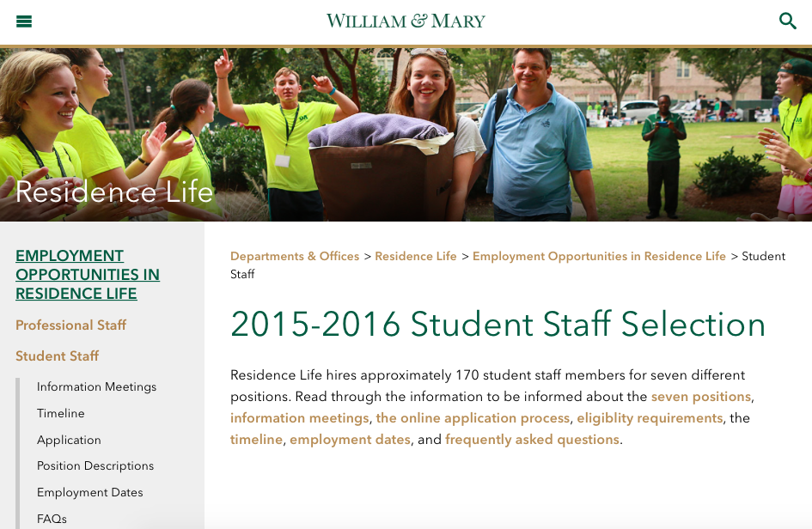Open Position Descriptions sidebar item

[95, 465]
